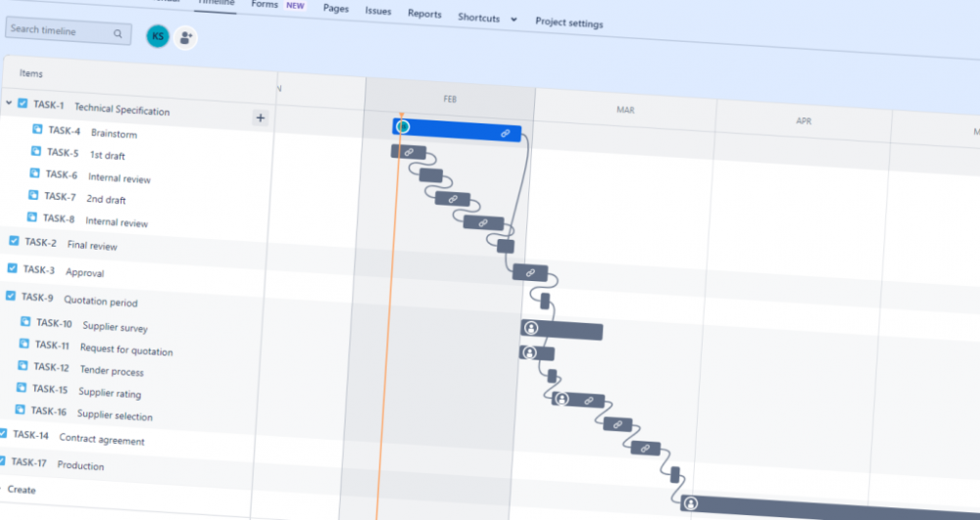Collapse the TASK-1 Technical Specification group

point(9,102)
